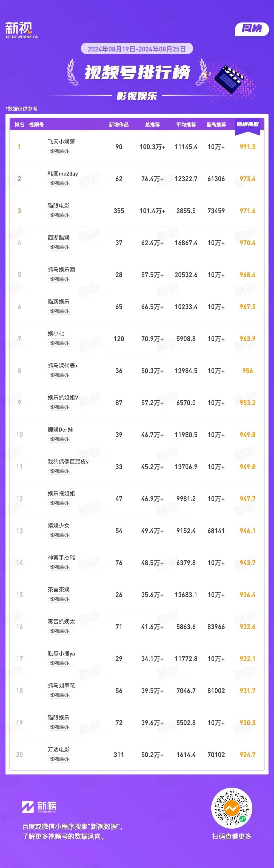Screen dimensions: 274x868
Task: Click the left laurel wreath icon
Action: (x=72, y=72)
